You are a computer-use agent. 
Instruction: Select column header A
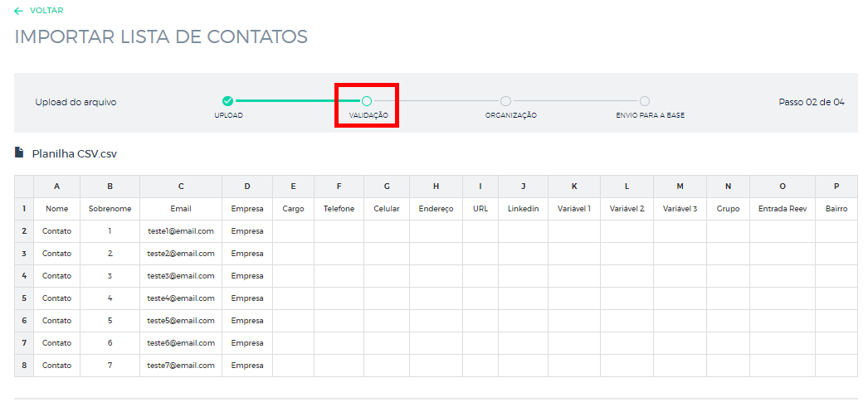[x=57, y=187]
